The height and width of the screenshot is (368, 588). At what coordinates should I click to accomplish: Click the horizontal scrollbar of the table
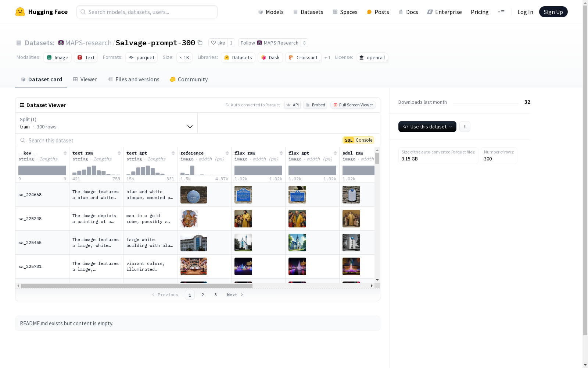(x=137, y=286)
